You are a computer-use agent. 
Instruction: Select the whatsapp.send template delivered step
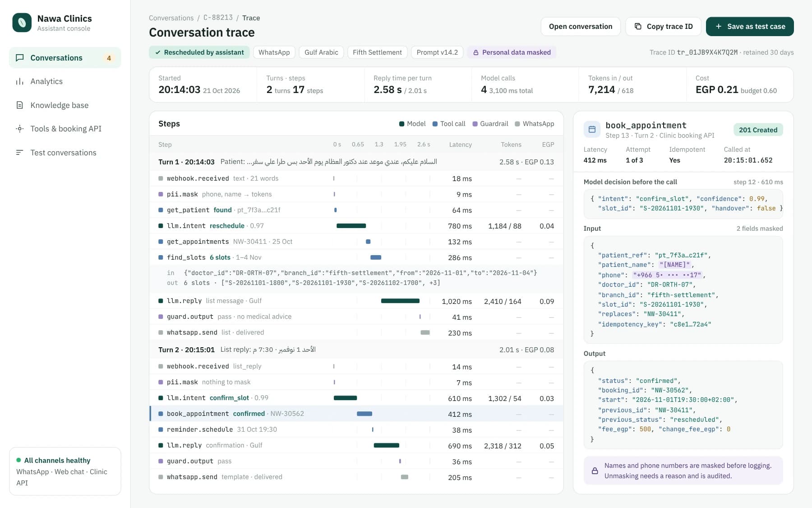click(356, 477)
